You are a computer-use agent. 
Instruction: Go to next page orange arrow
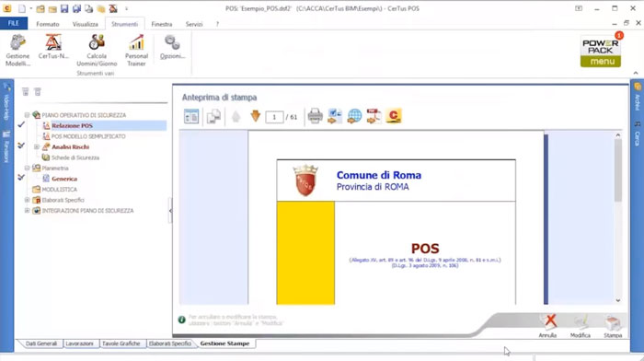tap(255, 116)
